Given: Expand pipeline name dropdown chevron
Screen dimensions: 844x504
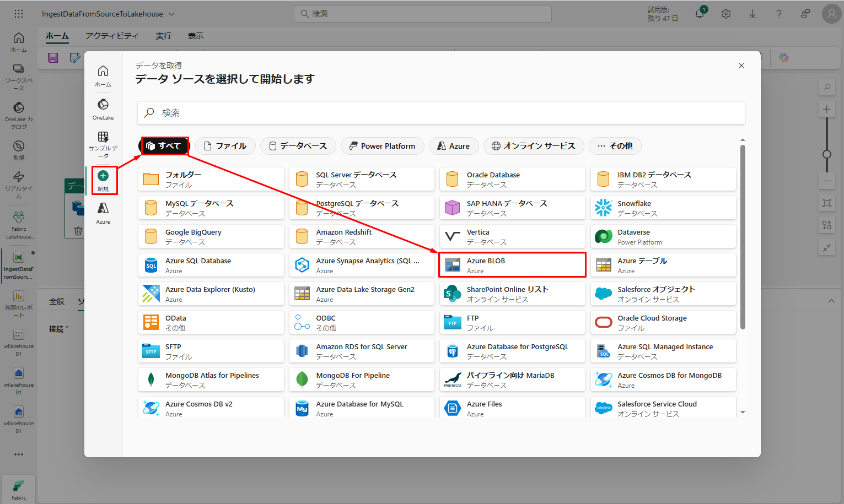Looking at the screenshot, I should tap(171, 14).
